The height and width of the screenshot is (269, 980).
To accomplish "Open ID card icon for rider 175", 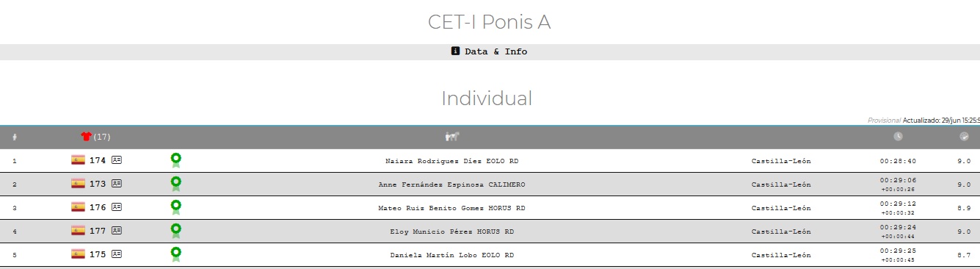I will pos(117,254).
